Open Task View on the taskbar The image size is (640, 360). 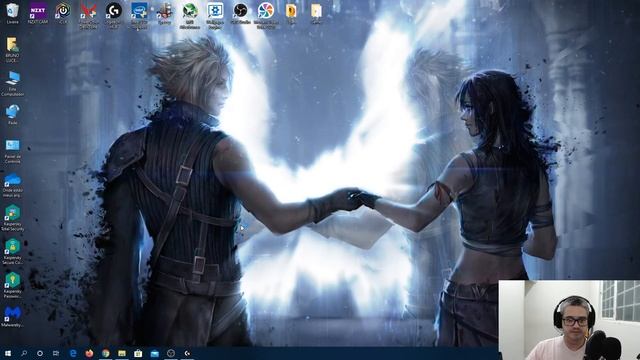point(56,353)
